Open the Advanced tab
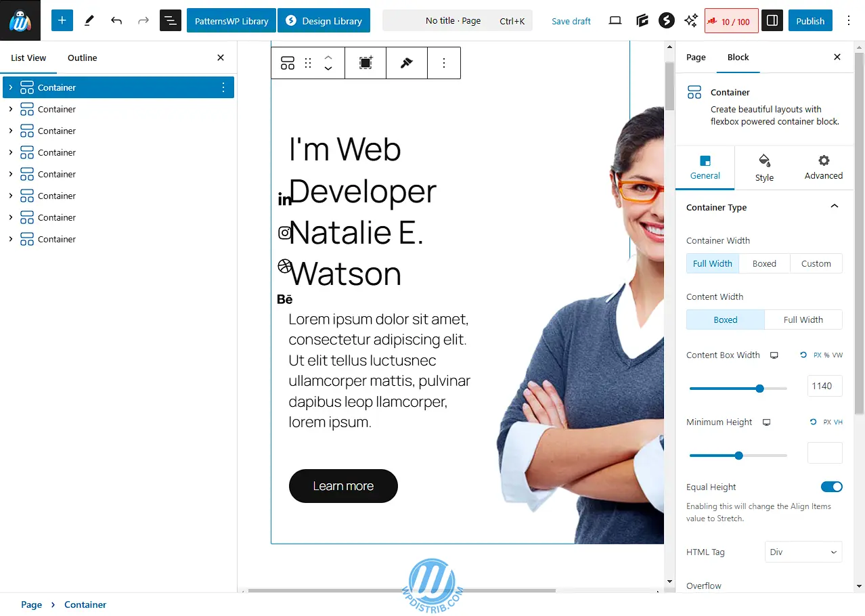 (824, 168)
